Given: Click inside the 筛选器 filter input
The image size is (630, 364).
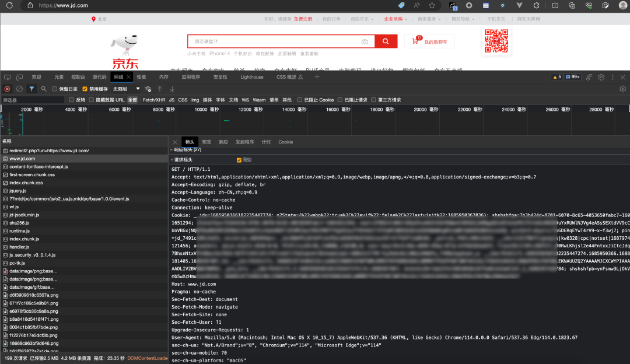Looking at the screenshot, I should click(x=32, y=100).
